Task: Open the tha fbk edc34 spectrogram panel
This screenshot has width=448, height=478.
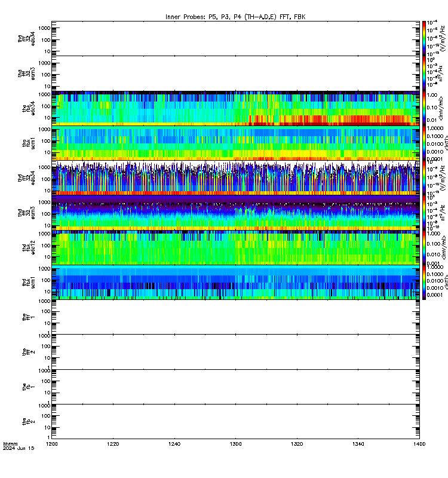Action: click(x=235, y=108)
